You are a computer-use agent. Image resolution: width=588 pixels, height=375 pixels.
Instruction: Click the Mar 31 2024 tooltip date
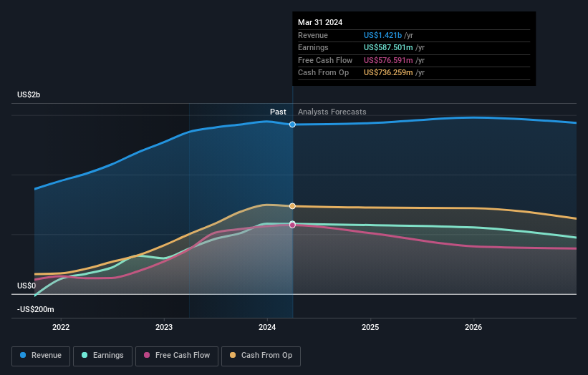[x=320, y=22]
